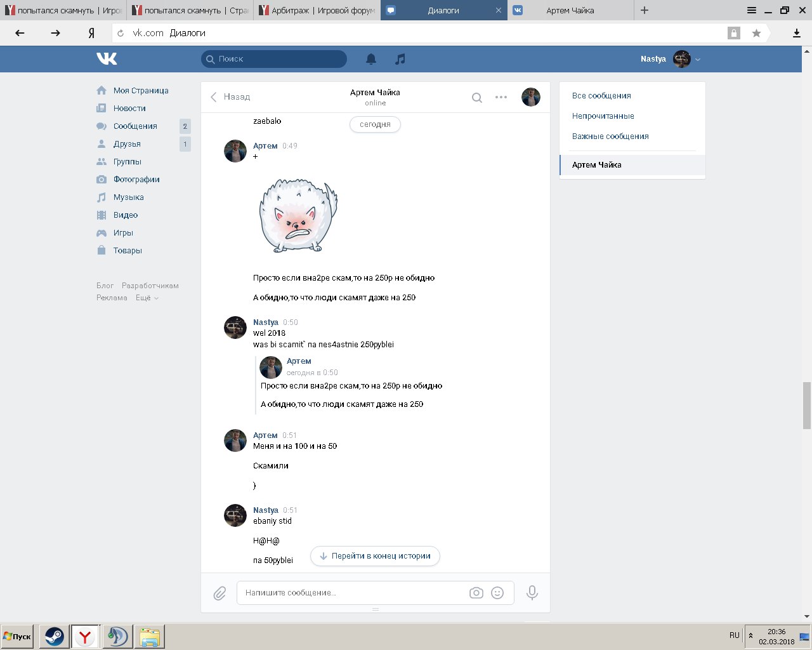This screenshot has width=812, height=650.
Task: Open the notifications bell
Action: click(371, 59)
